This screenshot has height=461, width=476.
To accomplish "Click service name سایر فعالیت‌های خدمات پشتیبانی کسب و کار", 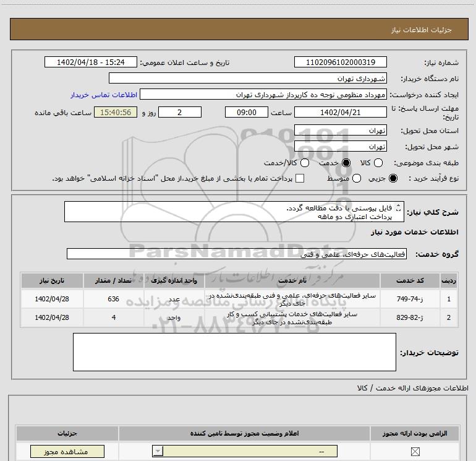I will pyautogui.click(x=292, y=318).
